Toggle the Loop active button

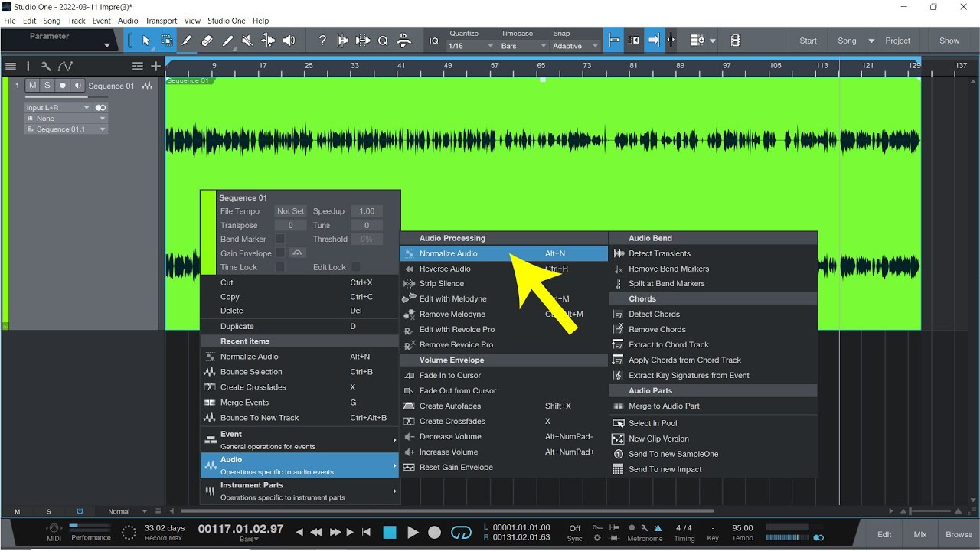tap(461, 532)
